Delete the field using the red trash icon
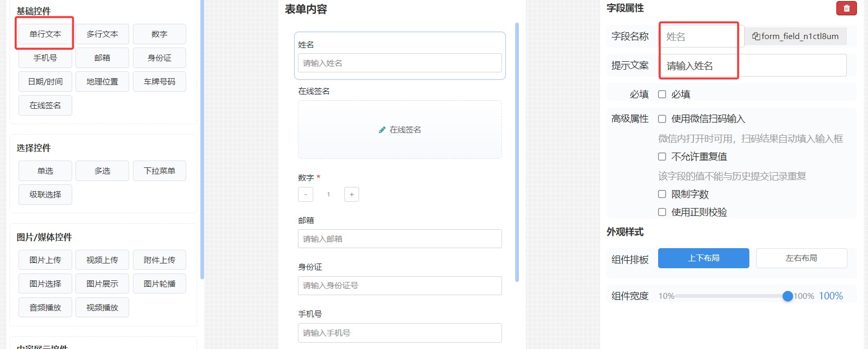868x349 pixels. pos(846,8)
